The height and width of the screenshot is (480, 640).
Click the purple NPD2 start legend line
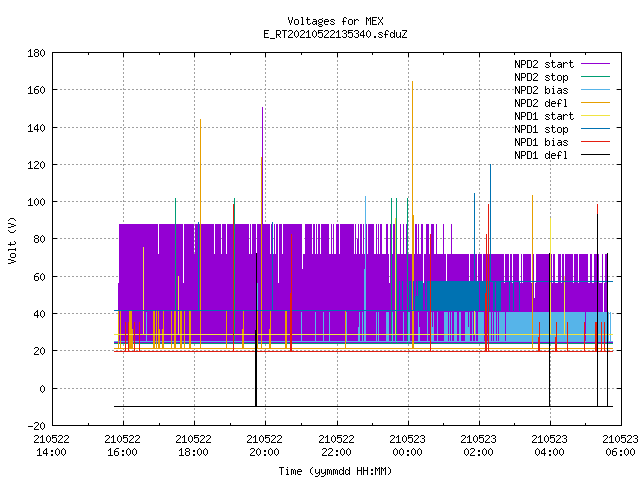click(595, 64)
